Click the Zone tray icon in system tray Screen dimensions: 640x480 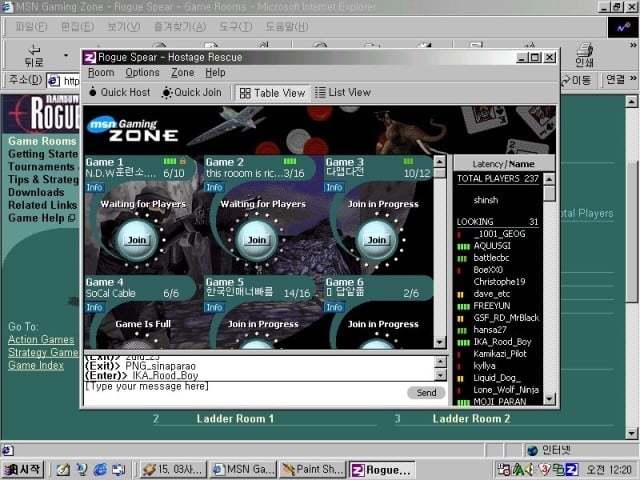click(x=572, y=470)
